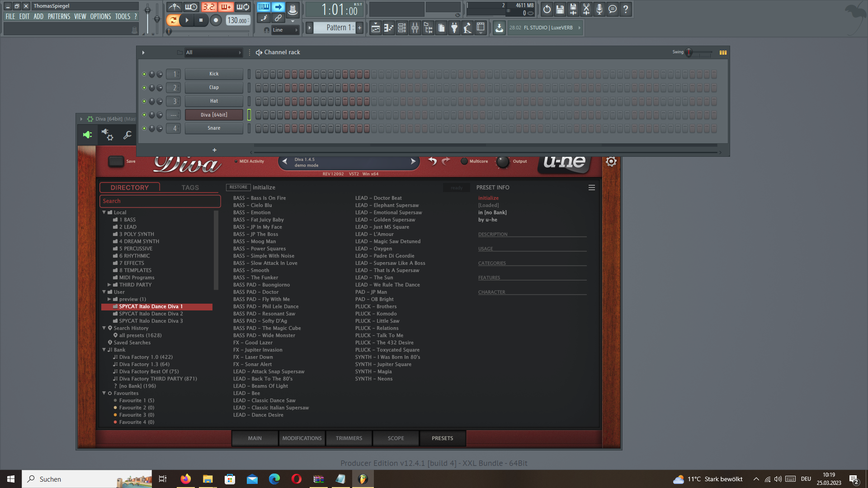The width and height of the screenshot is (868, 488).
Task: Select the Snare channel selector LED
Action: coord(249,128)
